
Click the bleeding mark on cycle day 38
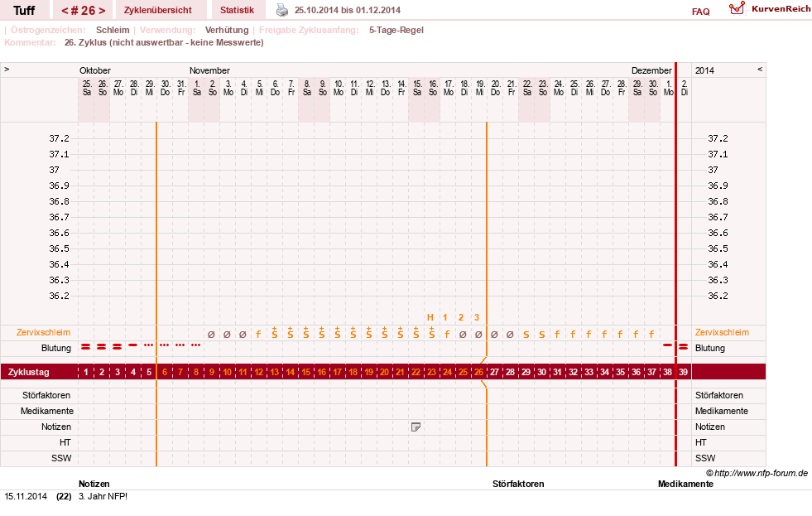pyautogui.click(x=667, y=345)
